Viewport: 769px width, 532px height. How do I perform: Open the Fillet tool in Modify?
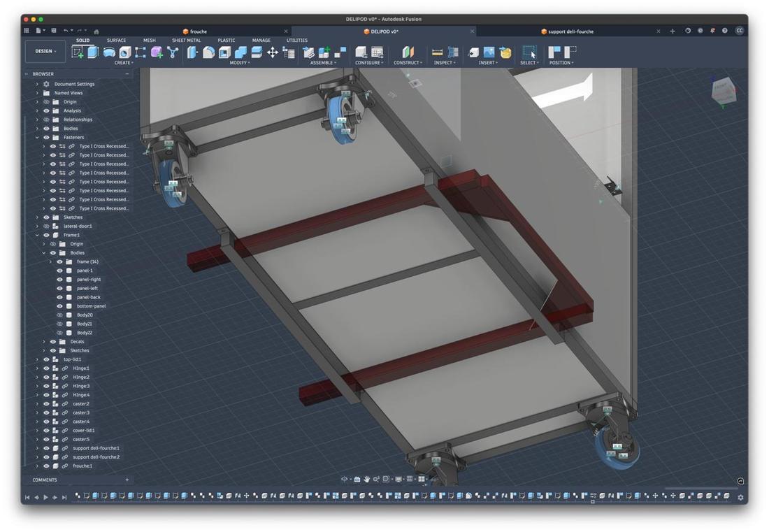click(x=208, y=52)
